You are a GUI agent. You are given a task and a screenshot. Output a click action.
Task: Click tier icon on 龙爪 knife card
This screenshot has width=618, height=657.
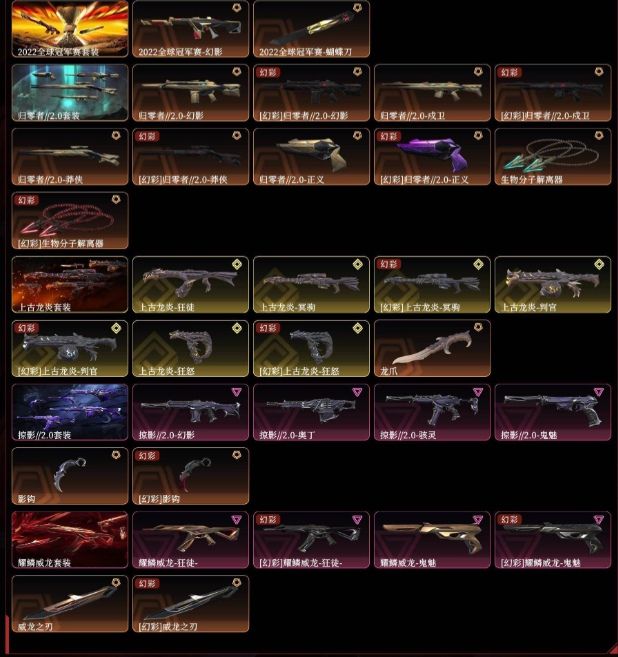tap(478, 327)
